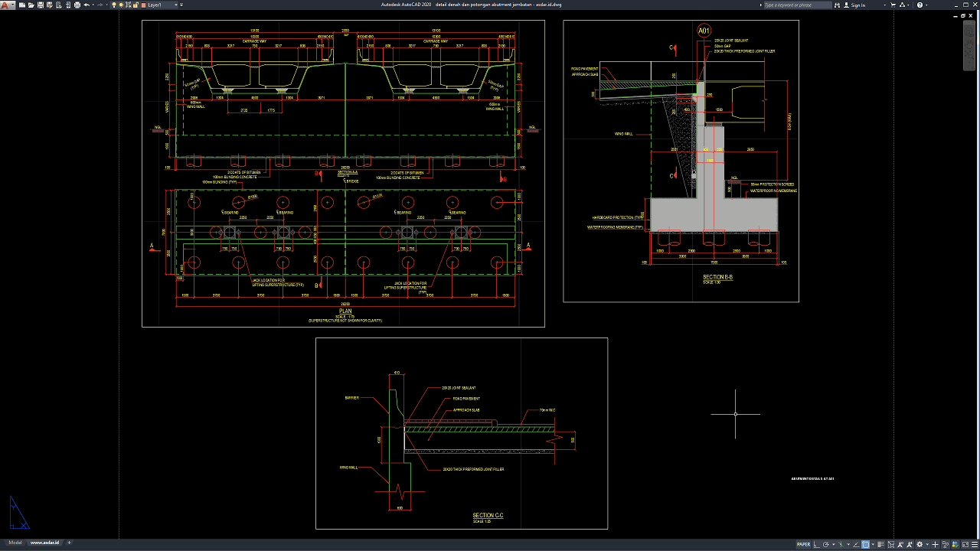The height and width of the screenshot is (551, 980).
Task: Click the Save icon in quick access toolbar
Action: pyautogui.click(x=41, y=5)
